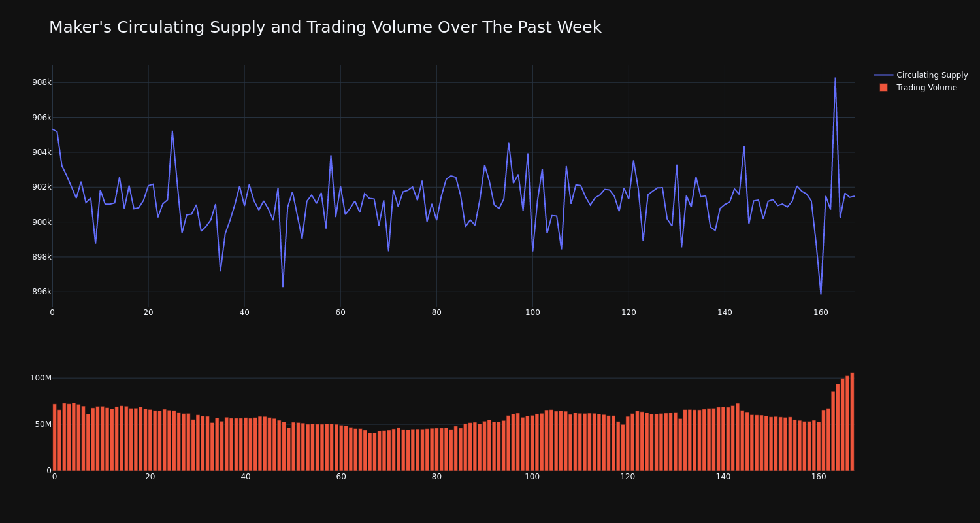
Task: Click the chart title about Maker's supply
Action: pos(325,27)
